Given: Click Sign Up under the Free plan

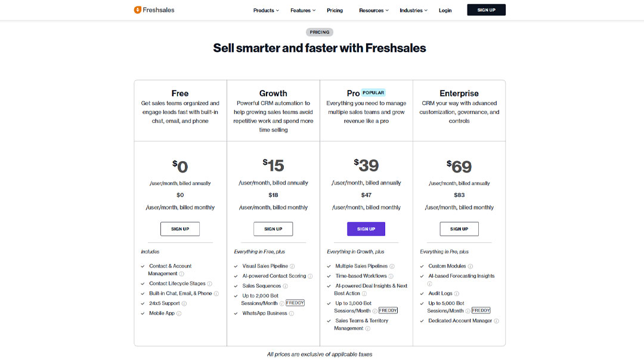Looking at the screenshot, I should (180, 229).
